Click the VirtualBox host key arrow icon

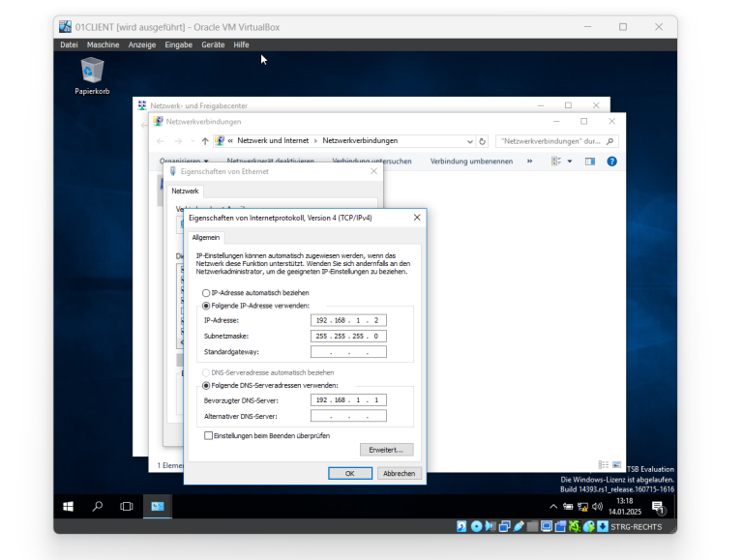point(603,526)
